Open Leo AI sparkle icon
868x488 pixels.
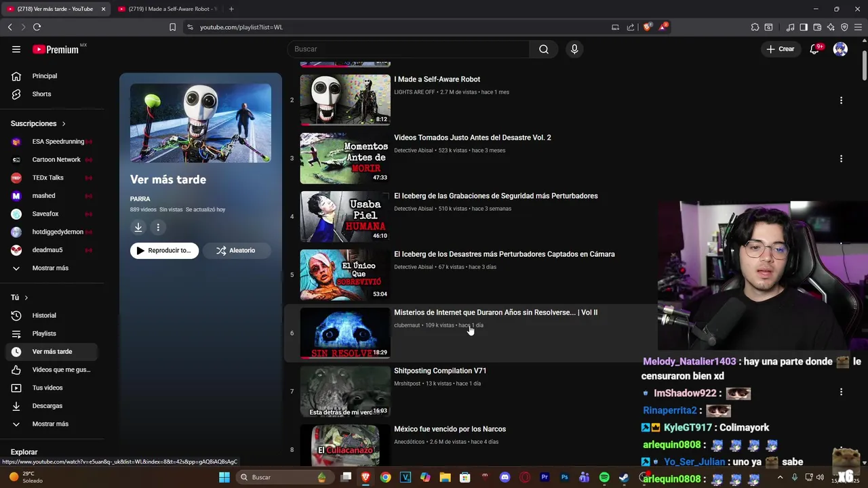[x=831, y=27]
